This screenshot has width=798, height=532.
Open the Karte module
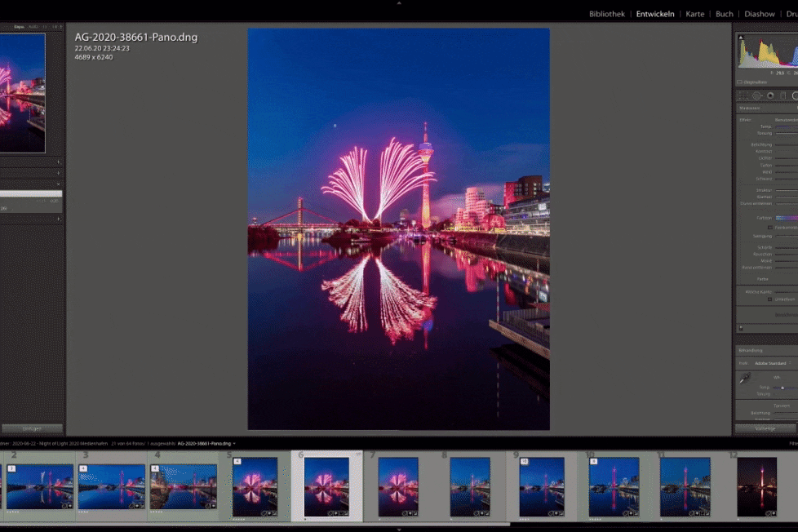pyautogui.click(x=694, y=14)
